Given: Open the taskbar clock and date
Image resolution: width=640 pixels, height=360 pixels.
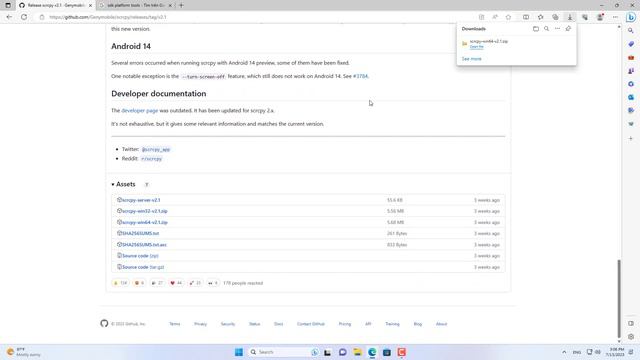Looking at the screenshot, I should (x=616, y=352).
